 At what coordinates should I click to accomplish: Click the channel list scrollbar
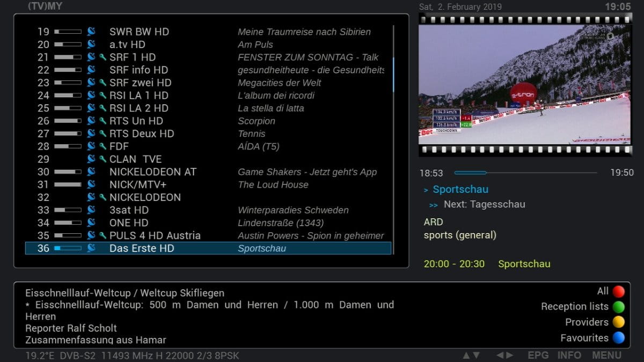point(393,139)
